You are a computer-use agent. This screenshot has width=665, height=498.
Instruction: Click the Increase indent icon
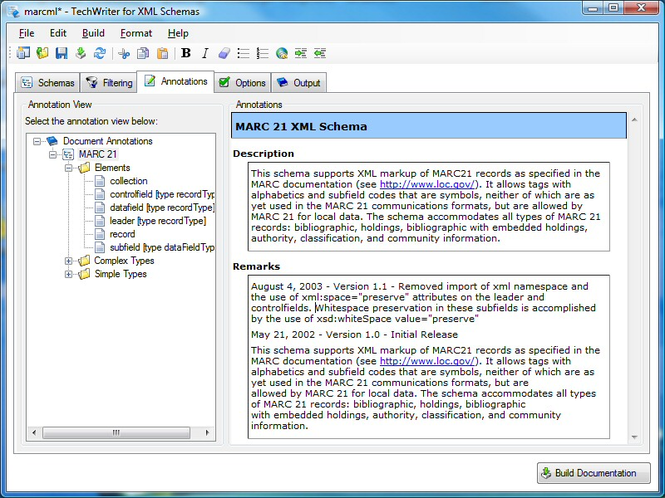301,53
